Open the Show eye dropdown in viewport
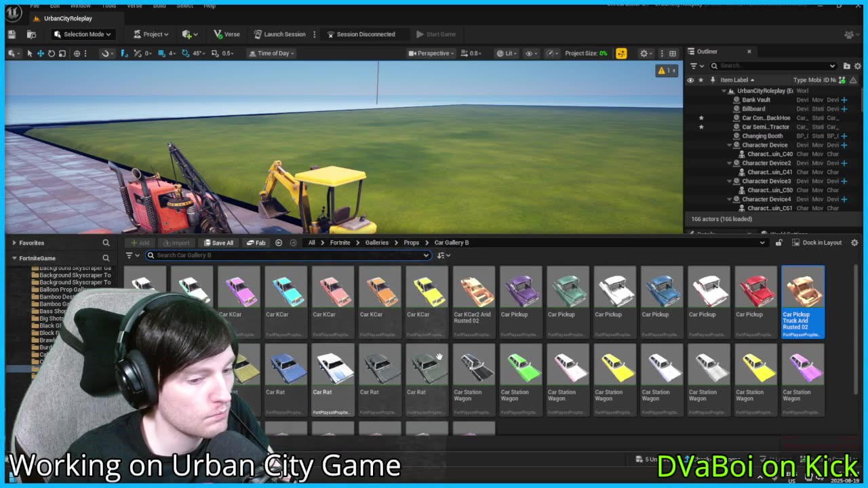Screen dimensions: 868x488 point(532,53)
